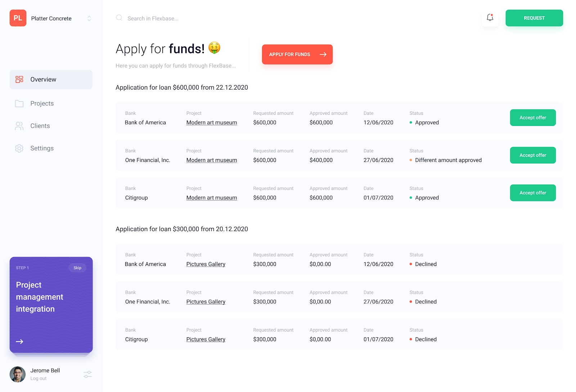Image resolution: width=576 pixels, height=392 pixels.
Task: Accept offer from Bank of America
Action: (533, 118)
